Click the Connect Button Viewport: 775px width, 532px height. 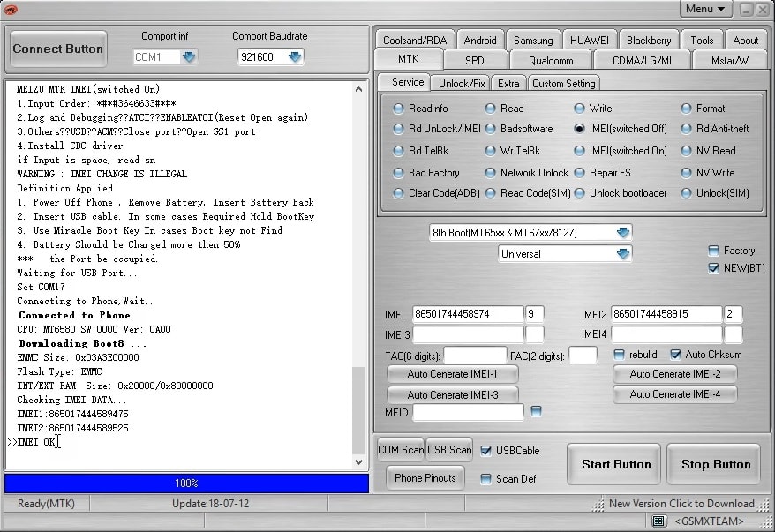tap(58, 49)
